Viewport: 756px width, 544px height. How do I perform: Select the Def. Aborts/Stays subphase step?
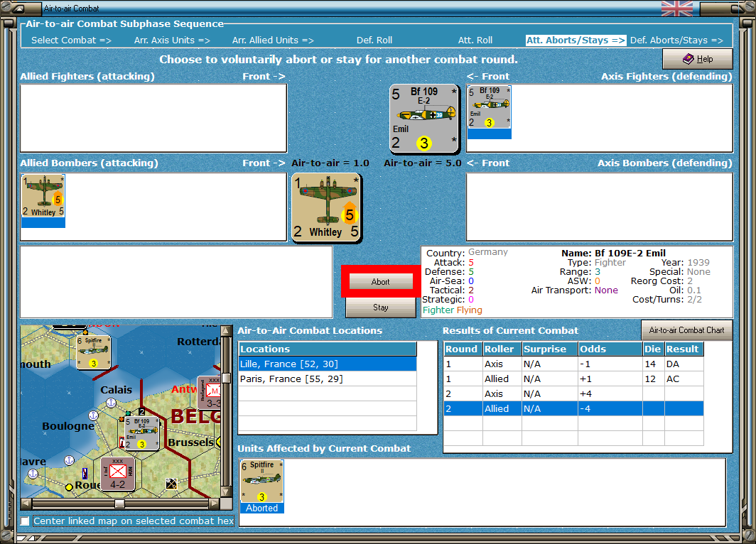[x=677, y=40]
